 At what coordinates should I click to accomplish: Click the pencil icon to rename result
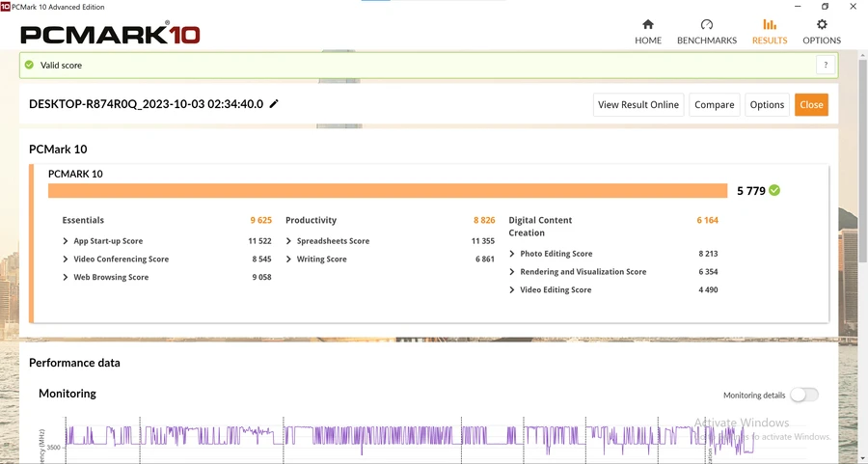[x=274, y=104]
